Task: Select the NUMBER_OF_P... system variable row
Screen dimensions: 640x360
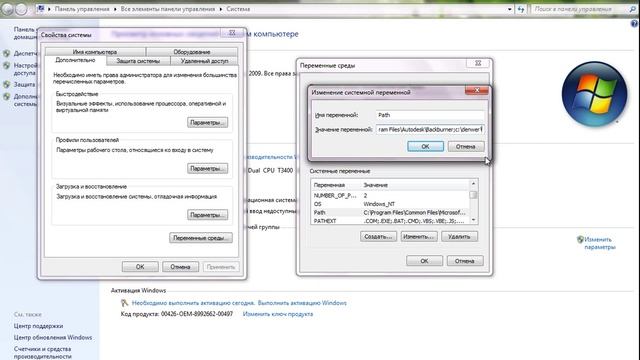Action: (x=390, y=196)
